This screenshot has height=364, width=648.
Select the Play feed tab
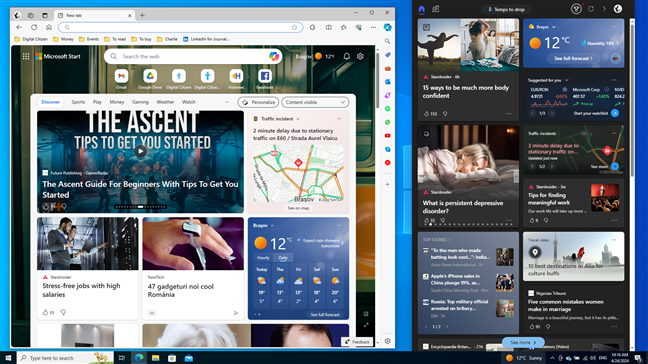tap(97, 102)
